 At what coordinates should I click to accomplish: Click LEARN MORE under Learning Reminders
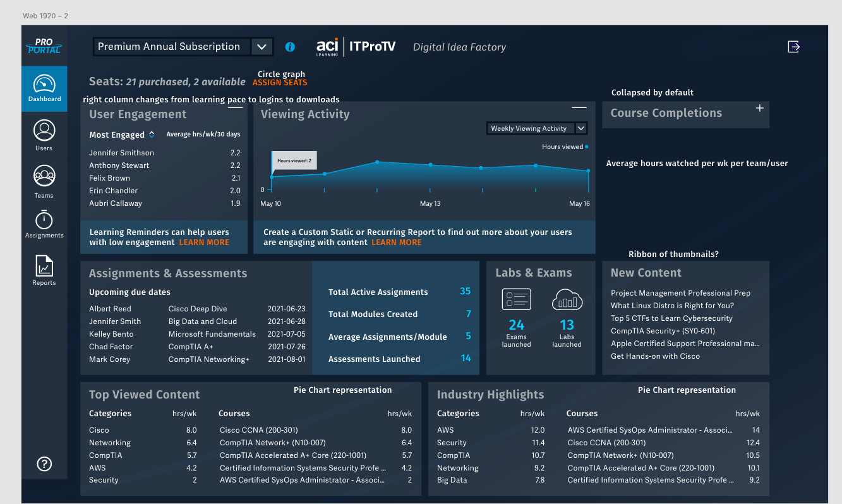pyautogui.click(x=204, y=243)
